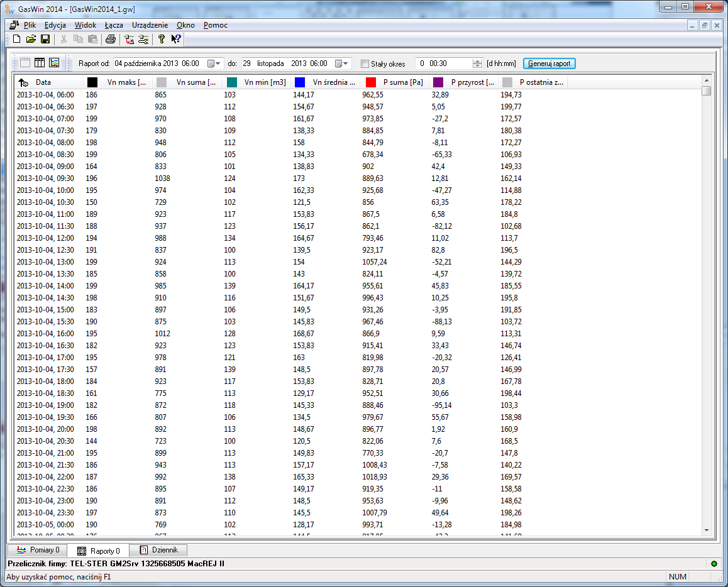Switch to the blank window view icon
The image size is (728, 587).
tap(25, 63)
